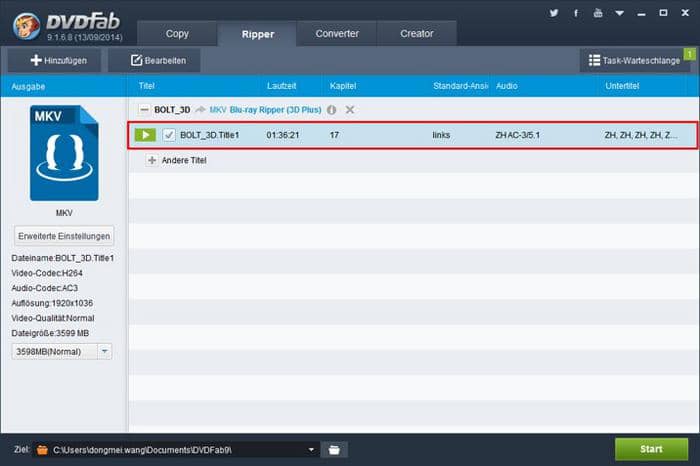Click the DVDFab logo mascot
700x466 pixels.
click(27, 26)
